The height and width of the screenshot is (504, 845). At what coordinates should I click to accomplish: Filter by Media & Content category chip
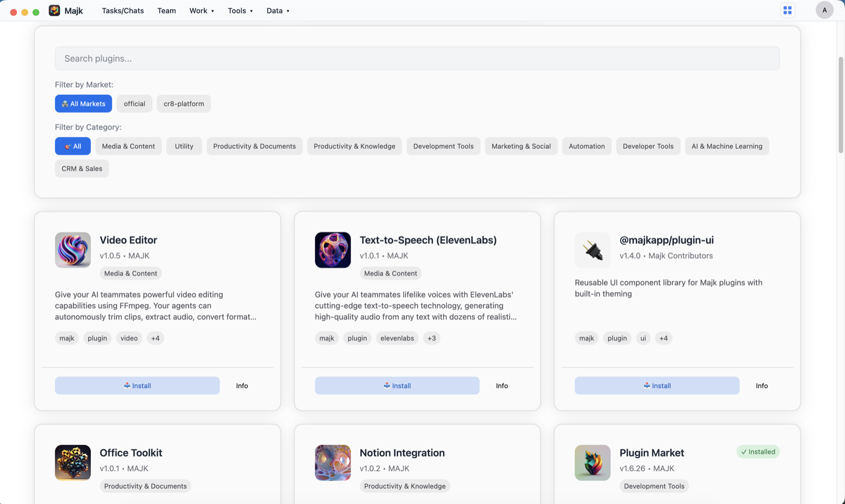coord(128,146)
